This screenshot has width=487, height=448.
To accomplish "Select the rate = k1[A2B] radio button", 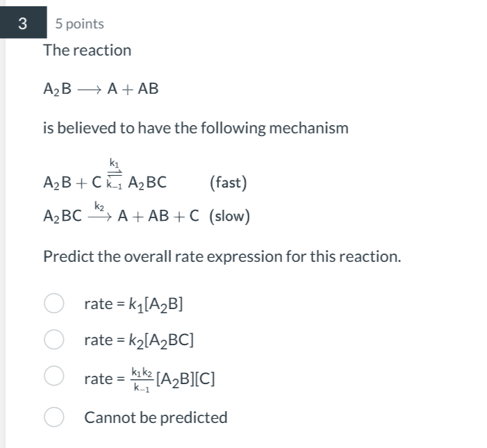I will tap(54, 304).
